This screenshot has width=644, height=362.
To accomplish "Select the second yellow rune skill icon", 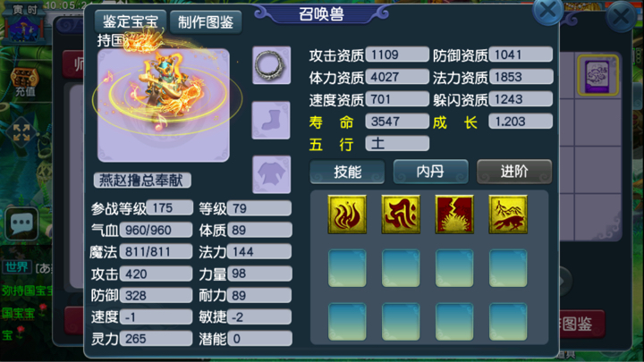I will (401, 215).
